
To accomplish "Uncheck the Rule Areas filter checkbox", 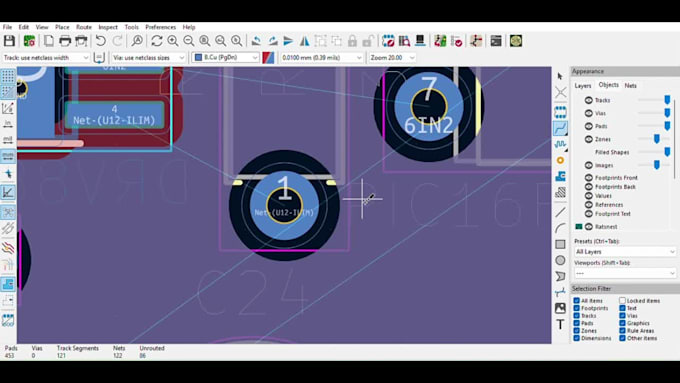I will coord(622,331).
